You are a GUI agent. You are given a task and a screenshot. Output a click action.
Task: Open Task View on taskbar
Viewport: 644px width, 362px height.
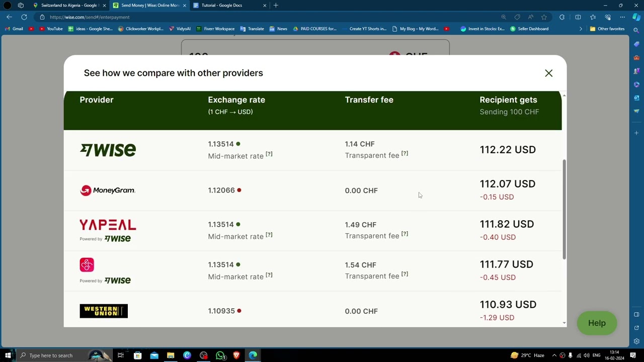point(121,355)
